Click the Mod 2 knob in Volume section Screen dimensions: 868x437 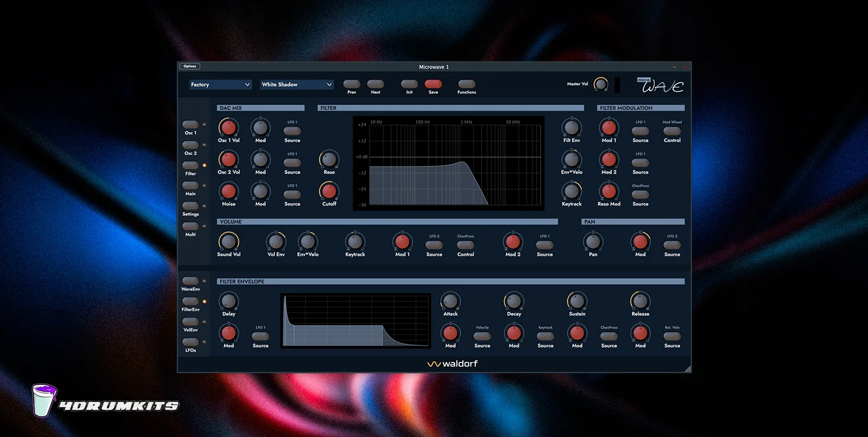pyautogui.click(x=513, y=242)
